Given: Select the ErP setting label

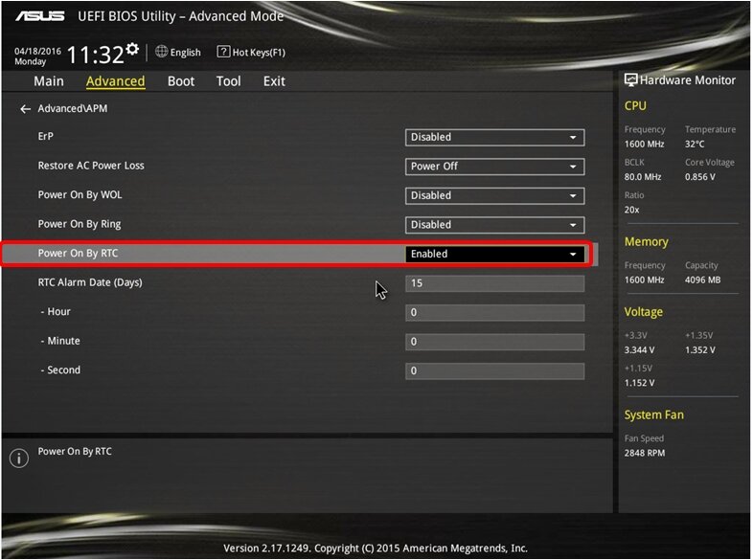Looking at the screenshot, I should 46,136.
